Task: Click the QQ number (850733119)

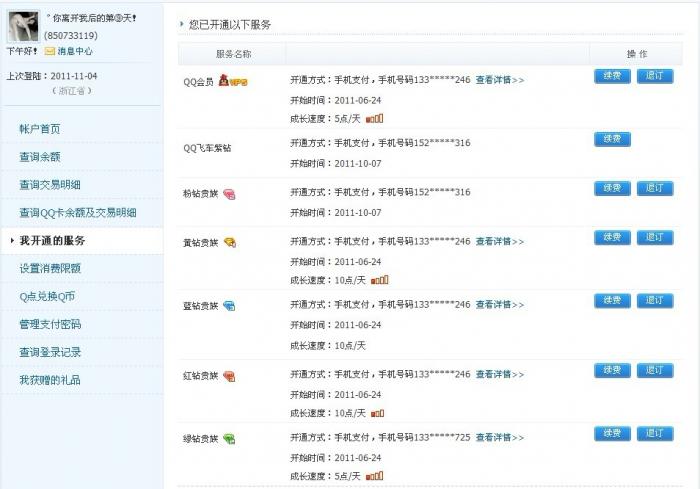Action: pos(71,36)
